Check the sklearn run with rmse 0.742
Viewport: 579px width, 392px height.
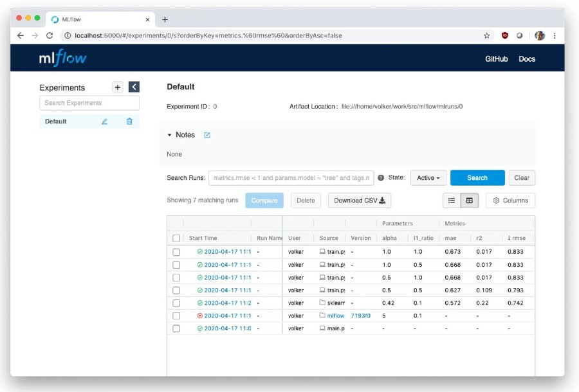point(176,303)
